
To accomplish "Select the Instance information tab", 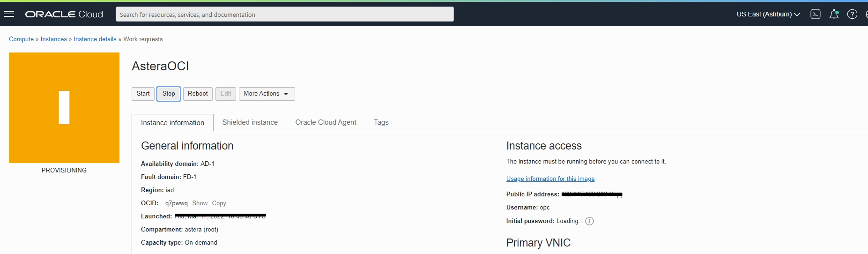I will click(x=172, y=123).
